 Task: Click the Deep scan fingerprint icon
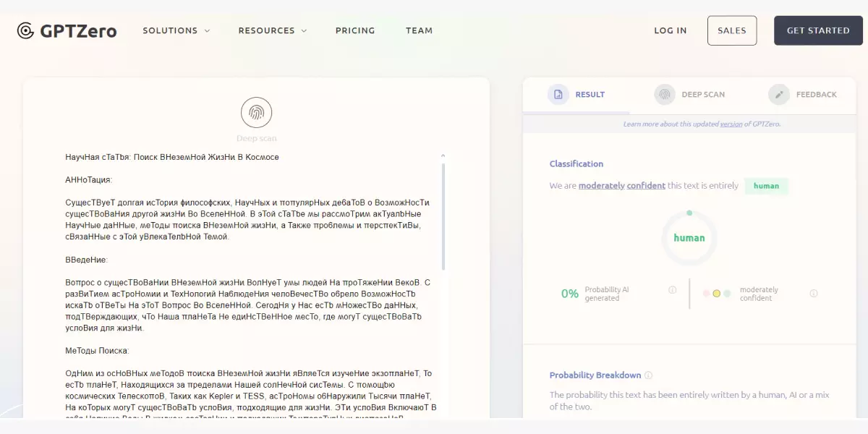[x=256, y=112]
